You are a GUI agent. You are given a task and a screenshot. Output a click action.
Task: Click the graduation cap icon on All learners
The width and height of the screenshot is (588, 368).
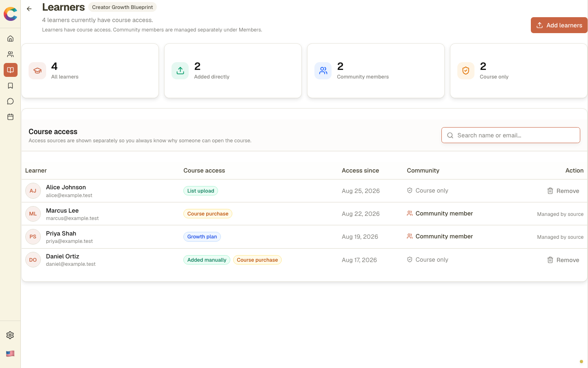(x=37, y=71)
